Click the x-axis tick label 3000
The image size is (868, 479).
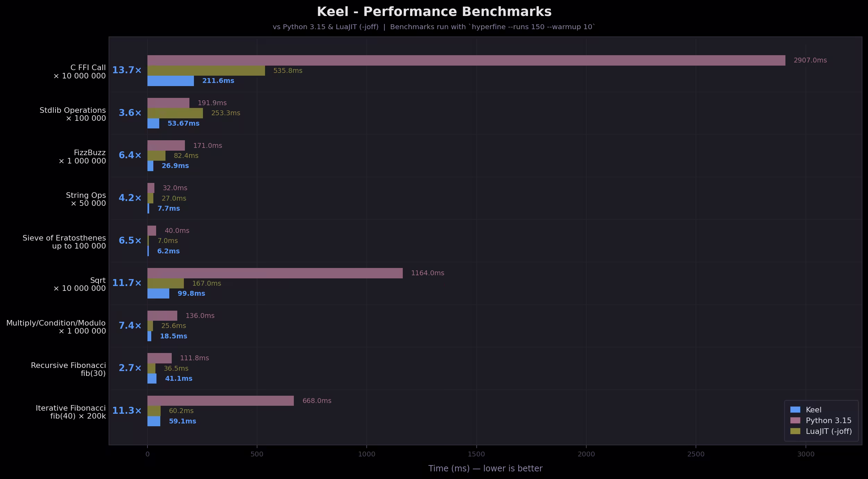(x=806, y=454)
